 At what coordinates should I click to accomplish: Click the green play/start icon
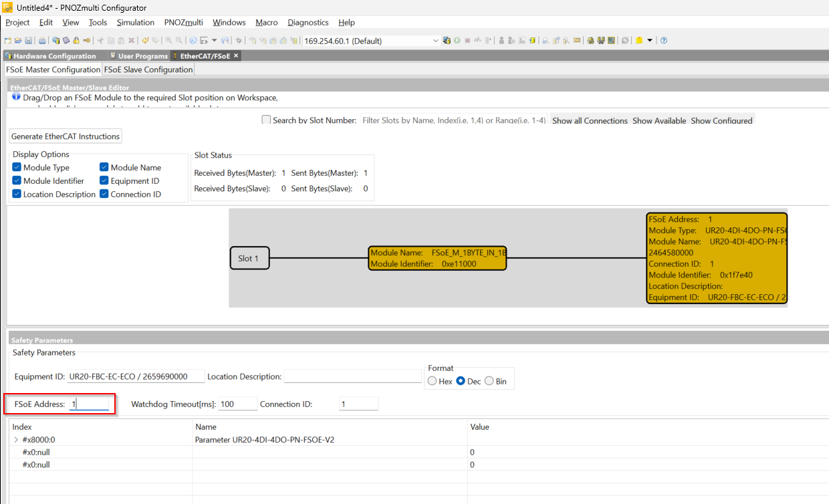pyautogui.click(x=457, y=40)
